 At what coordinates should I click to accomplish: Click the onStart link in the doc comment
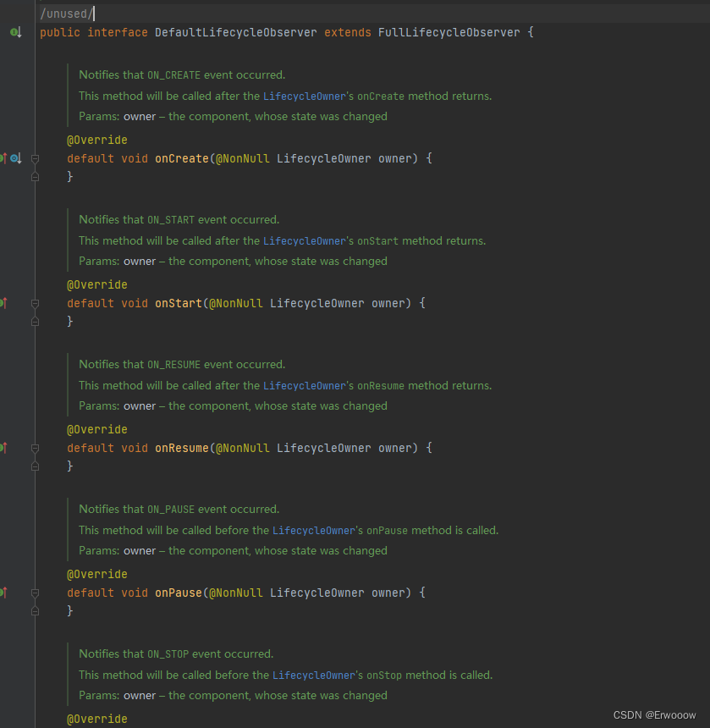pyautogui.click(x=377, y=240)
